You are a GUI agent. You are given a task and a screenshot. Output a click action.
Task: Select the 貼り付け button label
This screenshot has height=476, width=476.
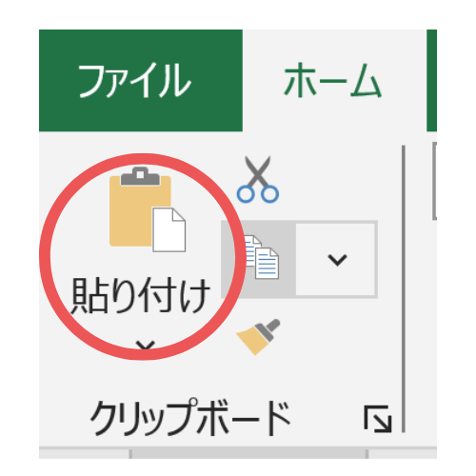coord(141,295)
